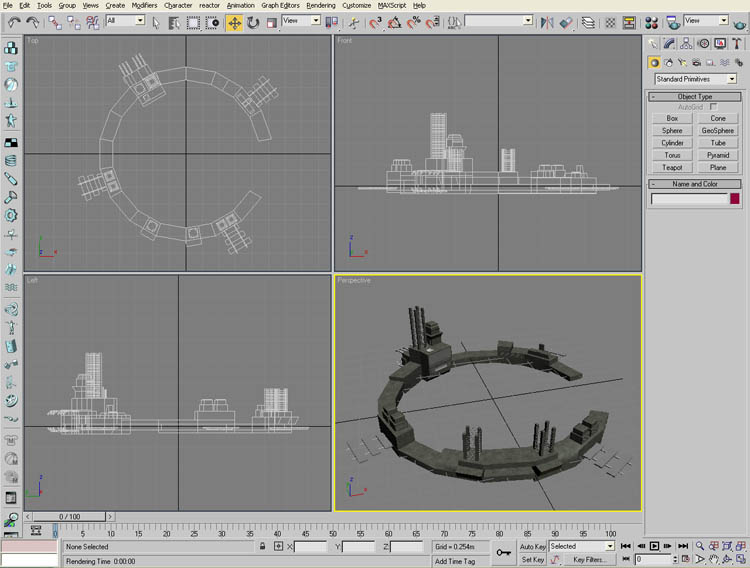
Task: Toggle Auto Key animation mode
Action: pos(532,546)
